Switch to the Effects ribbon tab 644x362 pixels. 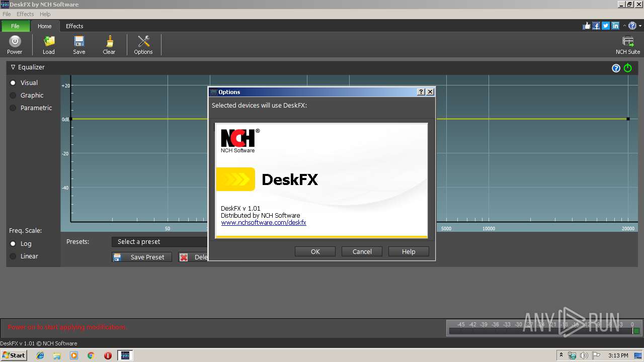pyautogui.click(x=74, y=26)
